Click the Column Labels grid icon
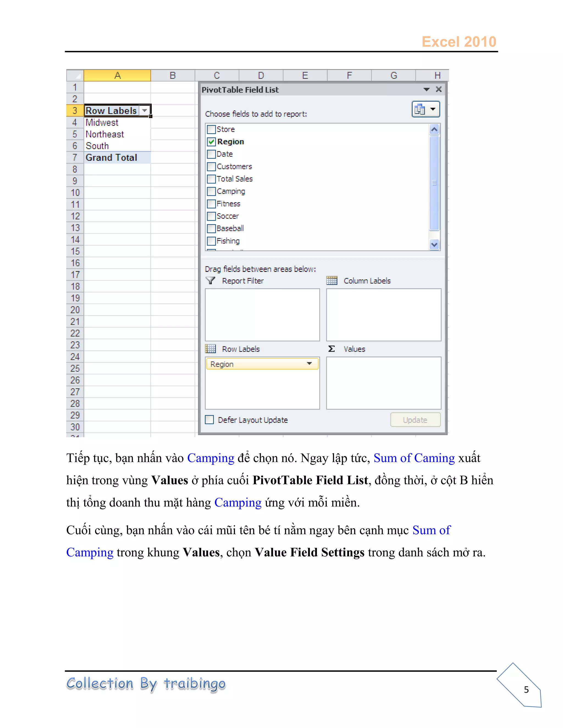 pos(332,281)
